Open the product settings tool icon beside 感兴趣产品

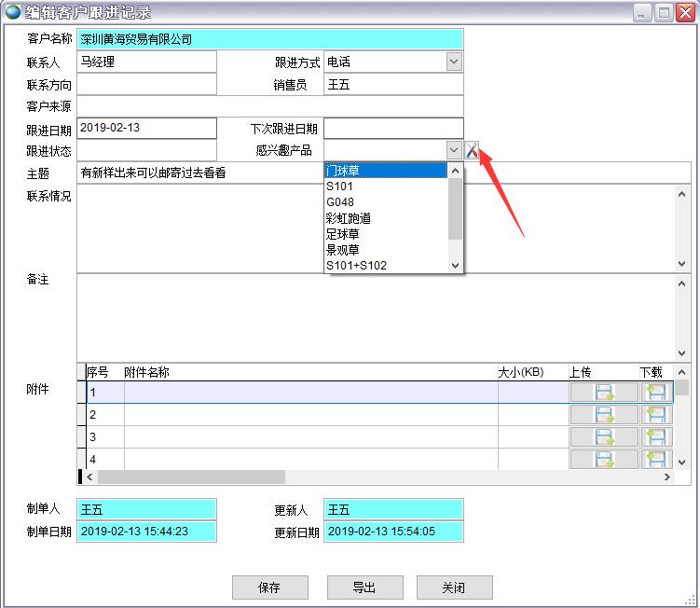click(x=472, y=150)
